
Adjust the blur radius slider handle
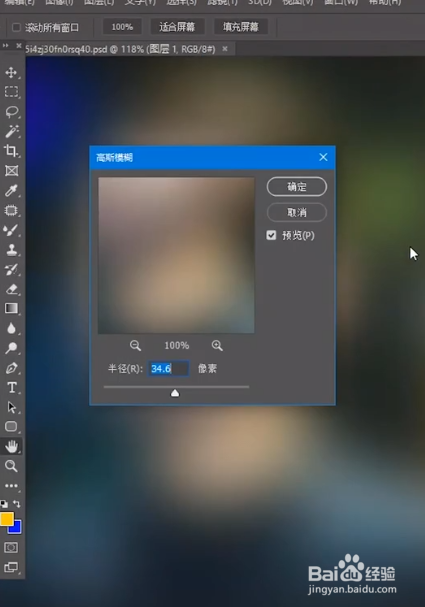click(175, 393)
